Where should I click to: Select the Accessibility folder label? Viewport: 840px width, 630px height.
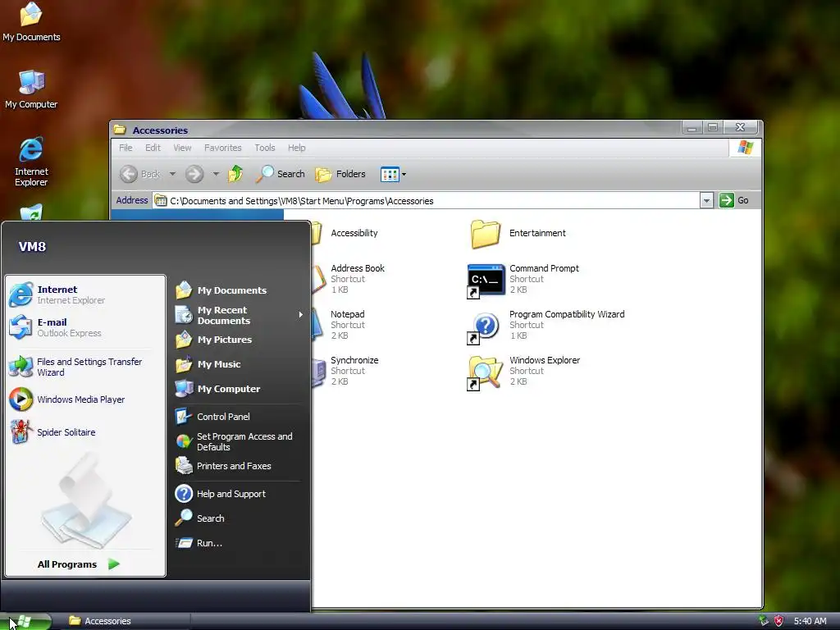[354, 233]
